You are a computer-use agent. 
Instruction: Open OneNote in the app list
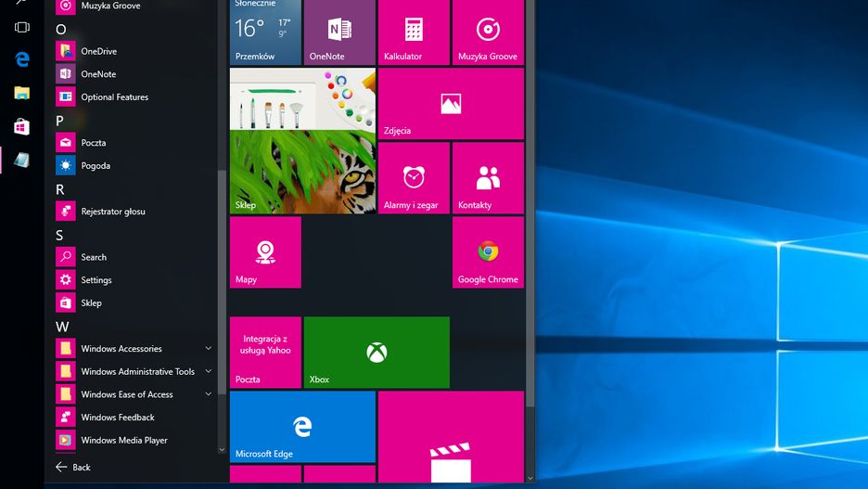coord(133,73)
